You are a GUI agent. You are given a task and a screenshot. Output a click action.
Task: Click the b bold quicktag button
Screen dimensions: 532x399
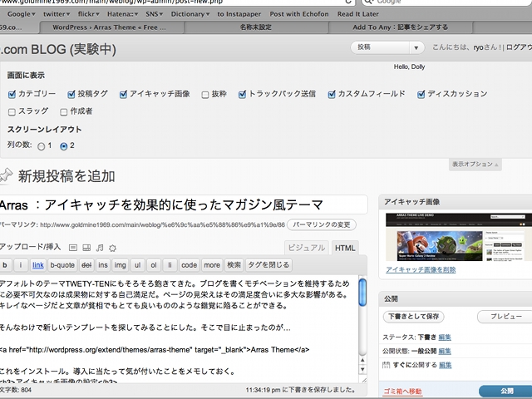tap(5, 265)
